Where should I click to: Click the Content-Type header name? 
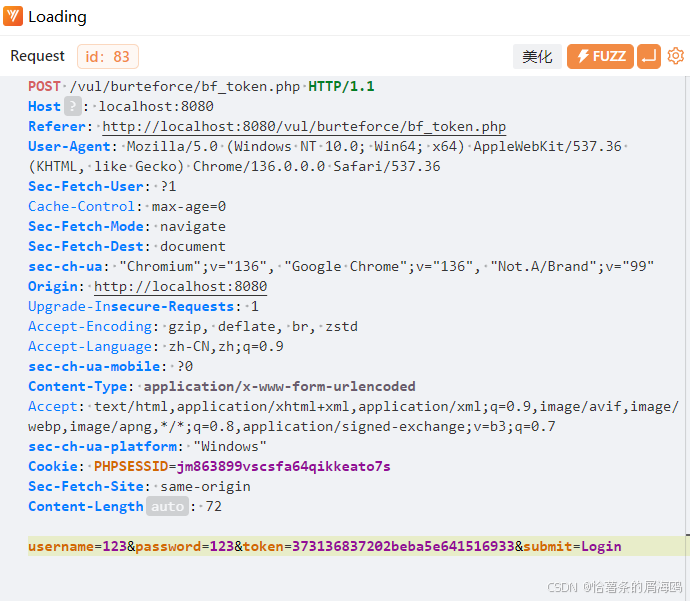(x=77, y=387)
